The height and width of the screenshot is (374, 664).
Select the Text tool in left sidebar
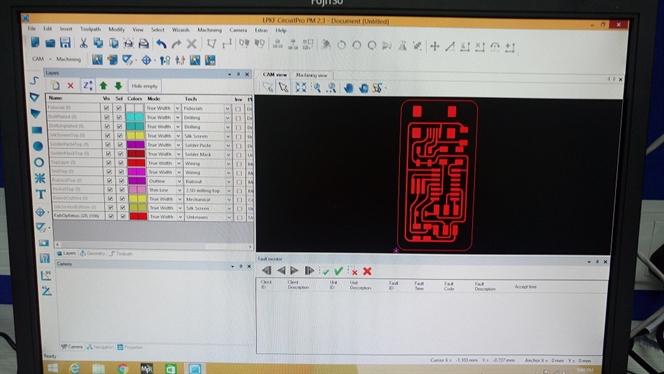(40, 194)
